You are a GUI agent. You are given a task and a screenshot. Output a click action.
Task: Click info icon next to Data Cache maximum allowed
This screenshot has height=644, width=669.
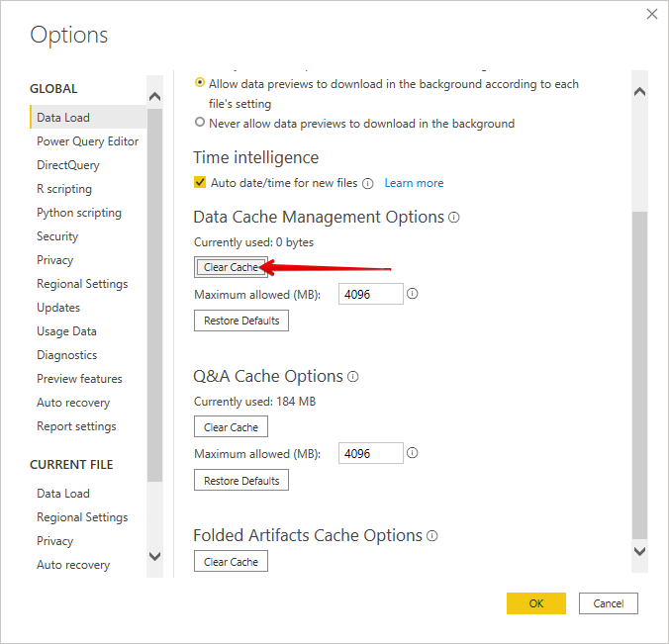412,294
